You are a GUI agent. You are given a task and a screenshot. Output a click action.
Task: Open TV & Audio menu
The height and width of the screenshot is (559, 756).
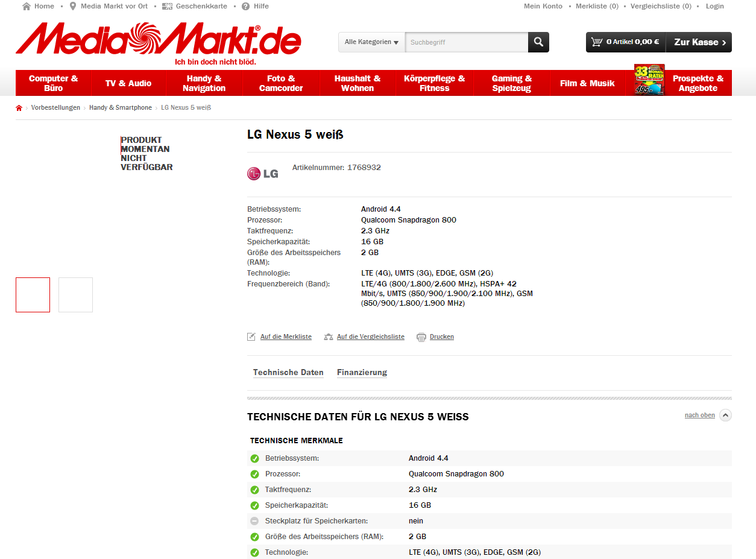tap(128, 83)
